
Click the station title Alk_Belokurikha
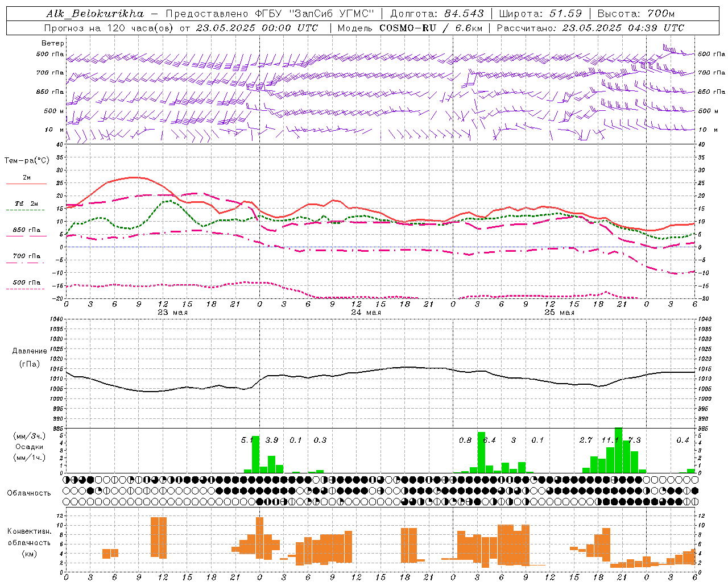coord(96,14)
